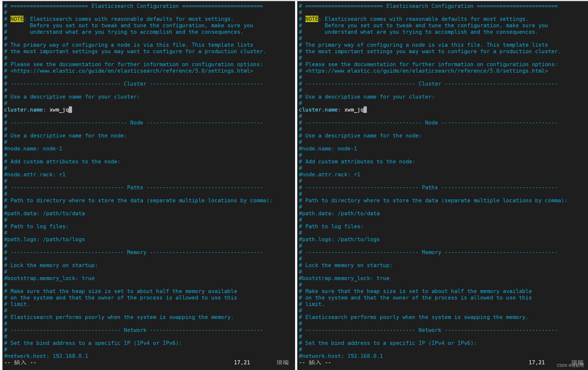This screenshot has width=588, height=370.
Task: Click #bootstrap.memory_lock: true in left terminal
Action: coord(49,278)
